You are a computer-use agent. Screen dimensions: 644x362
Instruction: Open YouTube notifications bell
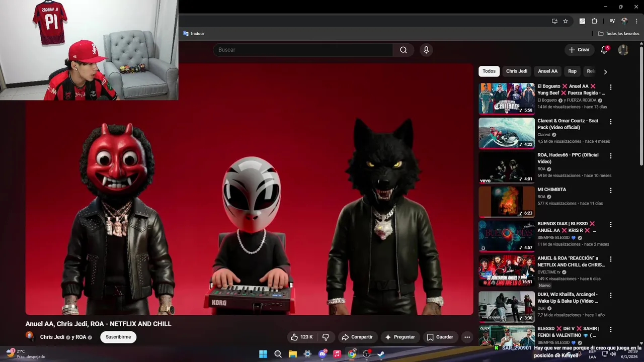(604, 50)
